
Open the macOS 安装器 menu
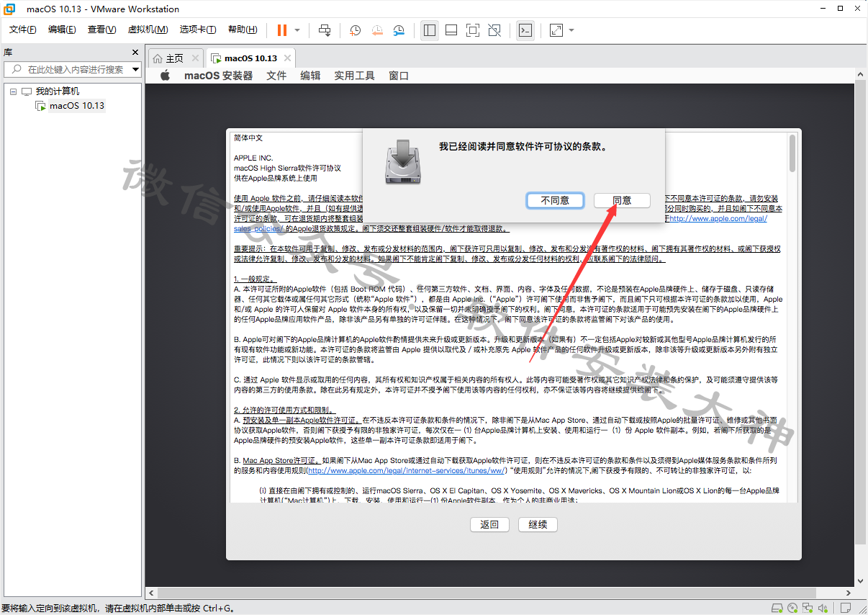(x=219, y=76)
